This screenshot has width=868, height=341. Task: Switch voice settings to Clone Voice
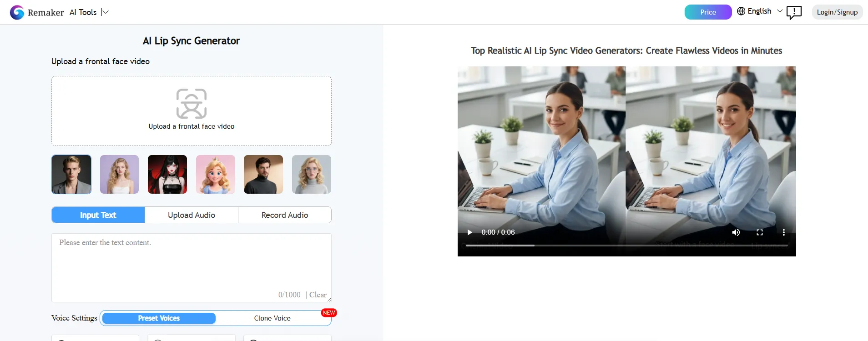[x=272, y=318]
